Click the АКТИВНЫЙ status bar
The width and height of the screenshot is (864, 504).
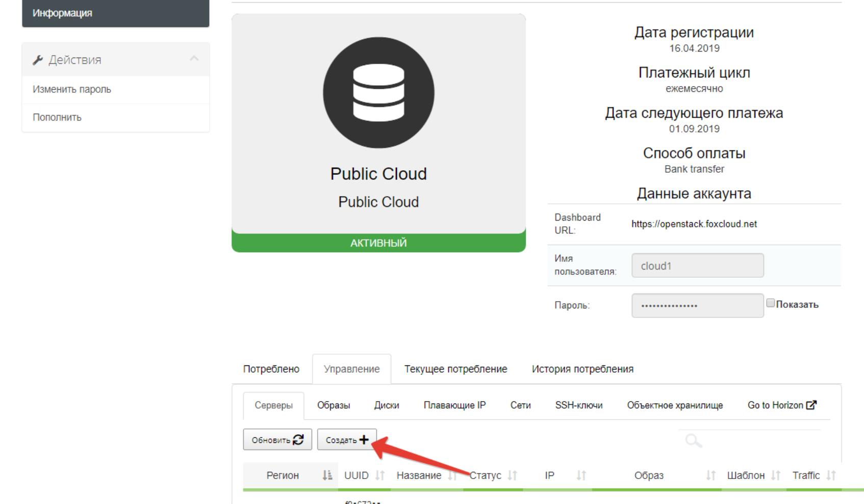(x=378, y=243)
